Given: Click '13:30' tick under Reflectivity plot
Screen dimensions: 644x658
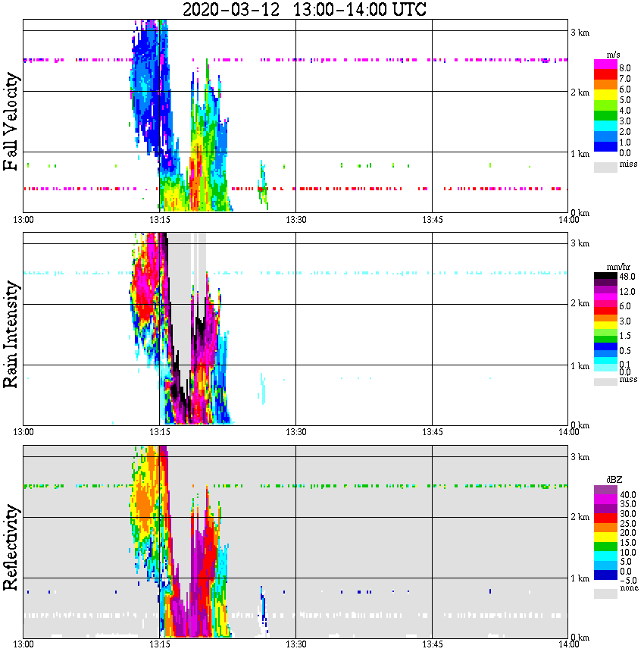Looking at the screenshot, I should tap(295, 644).
